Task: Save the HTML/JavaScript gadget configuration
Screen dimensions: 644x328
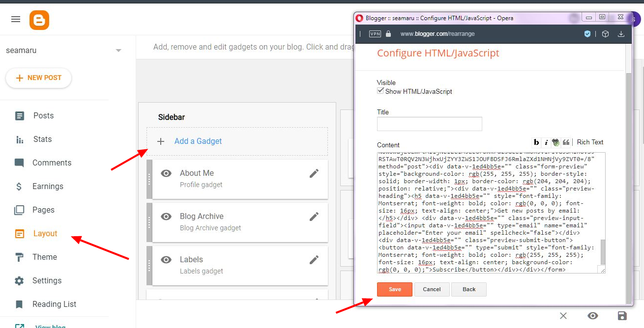Action: click(x=394, y=289)
